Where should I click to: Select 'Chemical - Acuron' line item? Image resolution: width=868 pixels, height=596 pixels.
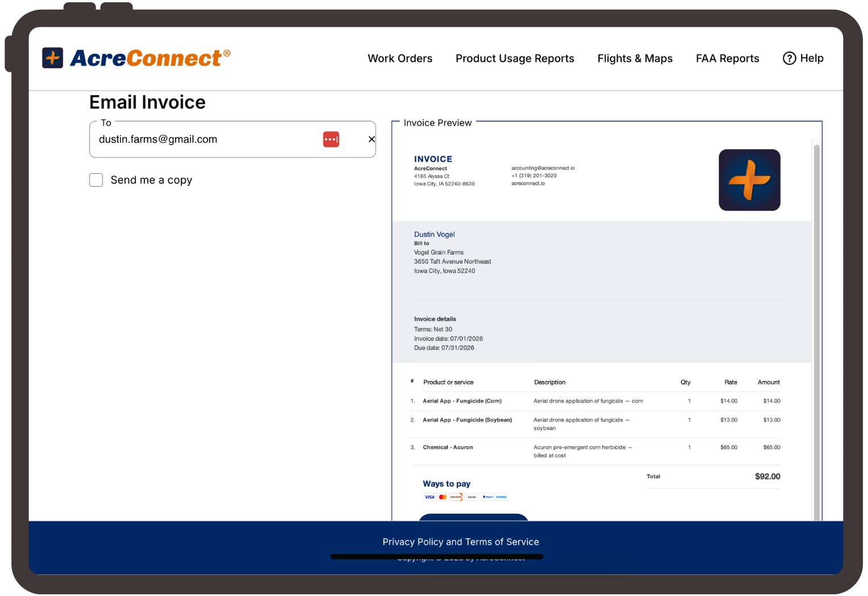tap(448, 447)
